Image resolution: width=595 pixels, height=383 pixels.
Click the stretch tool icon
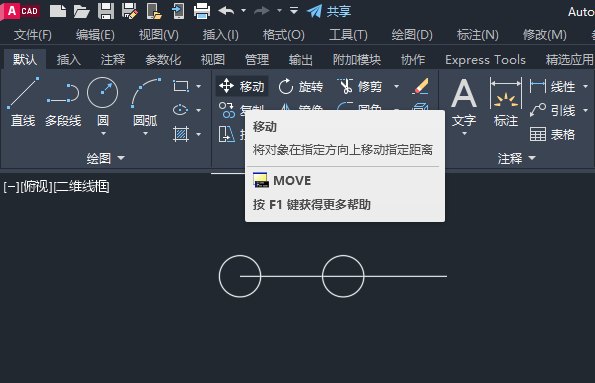click(x=227, y=134)
